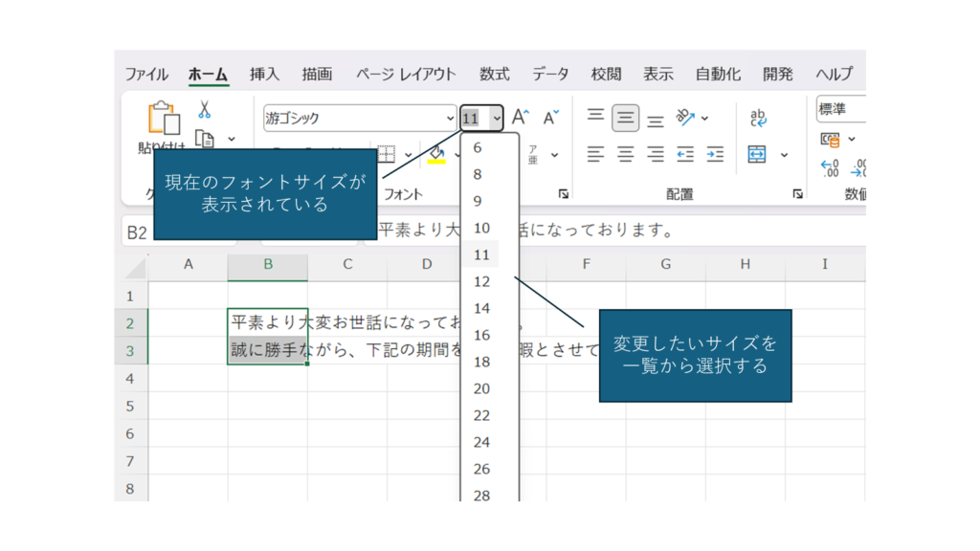Click the yellow fill color button
This screenshot has width=980, height=551.
coord(436,154)
